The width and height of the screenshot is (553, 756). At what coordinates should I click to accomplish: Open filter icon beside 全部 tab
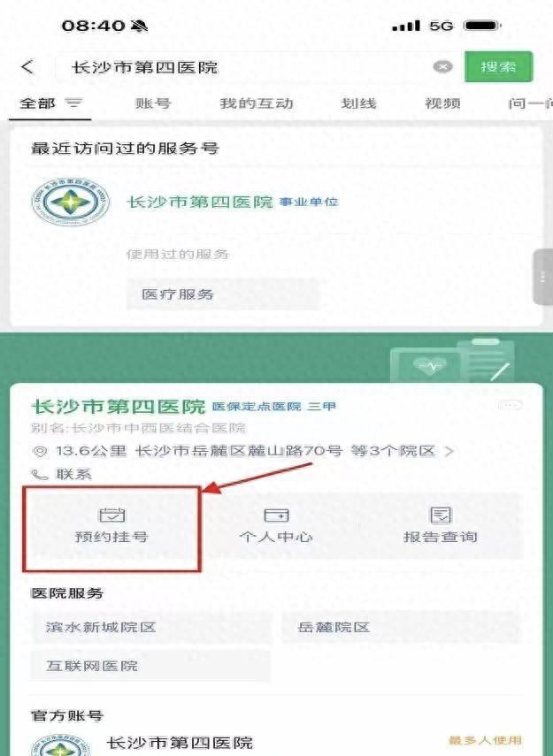(x=74, y=103)
